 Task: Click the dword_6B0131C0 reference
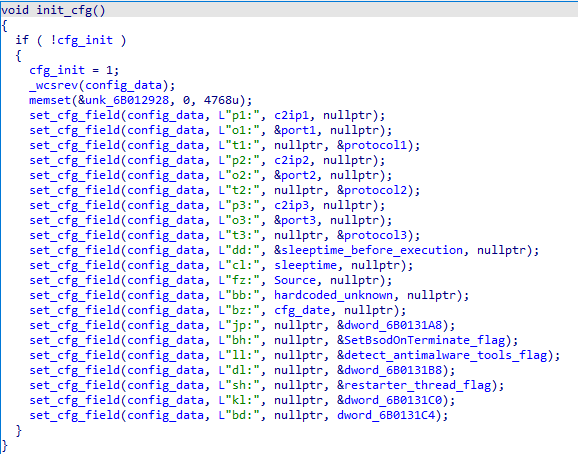[393, 400]
